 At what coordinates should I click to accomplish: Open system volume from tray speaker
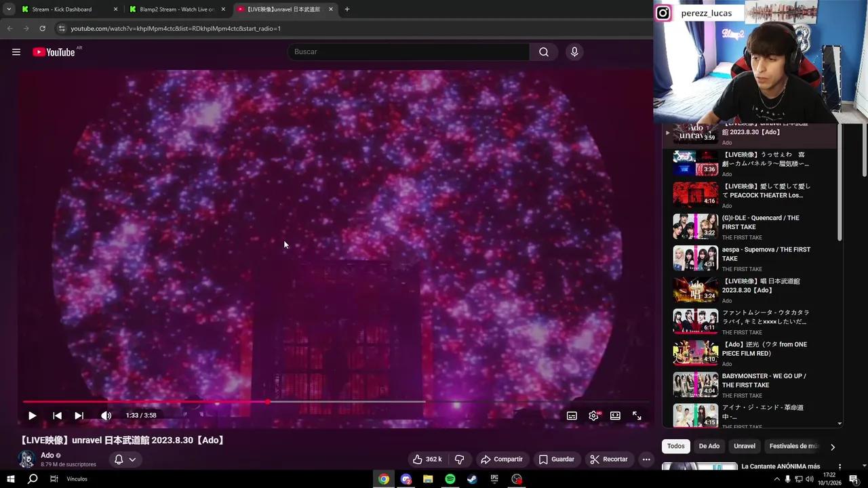coord(810,479)
